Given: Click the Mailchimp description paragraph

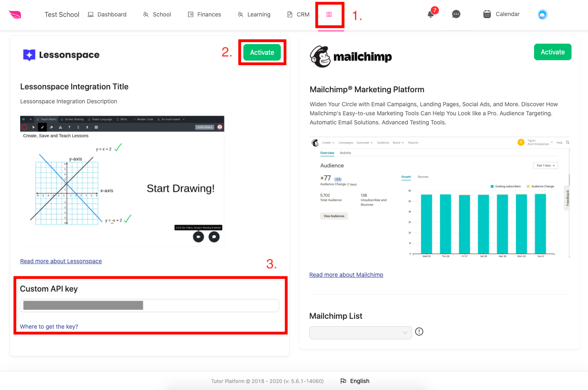Looking at the screenshot, I should point(434,113).
